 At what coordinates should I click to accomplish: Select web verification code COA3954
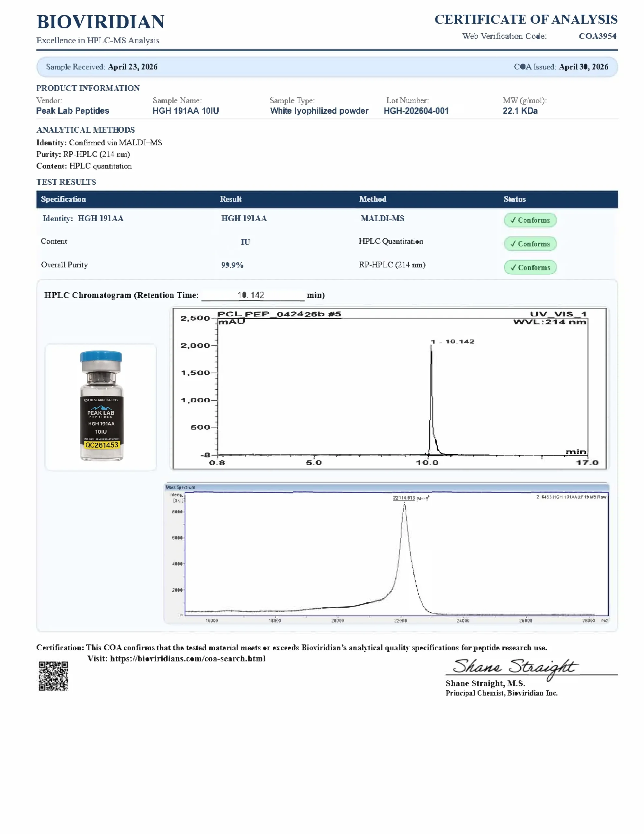(597, 36)
